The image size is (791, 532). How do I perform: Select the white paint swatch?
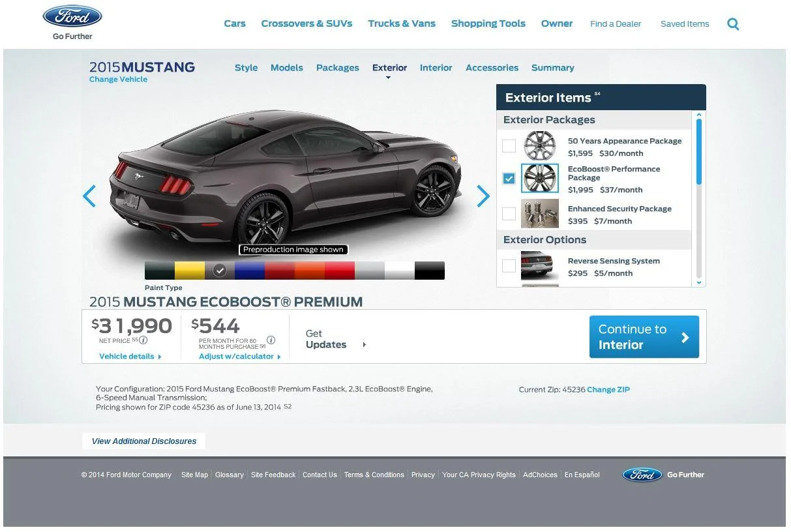pyautogui.click(x=400, y=271)
